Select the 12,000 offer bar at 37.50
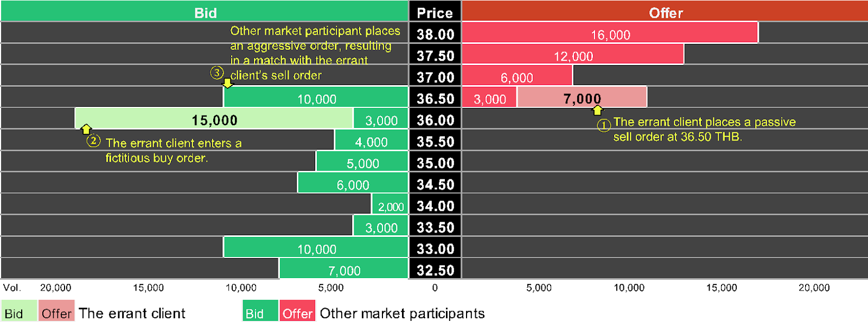This screenshot has width=868, height=322. coord(573,55)
